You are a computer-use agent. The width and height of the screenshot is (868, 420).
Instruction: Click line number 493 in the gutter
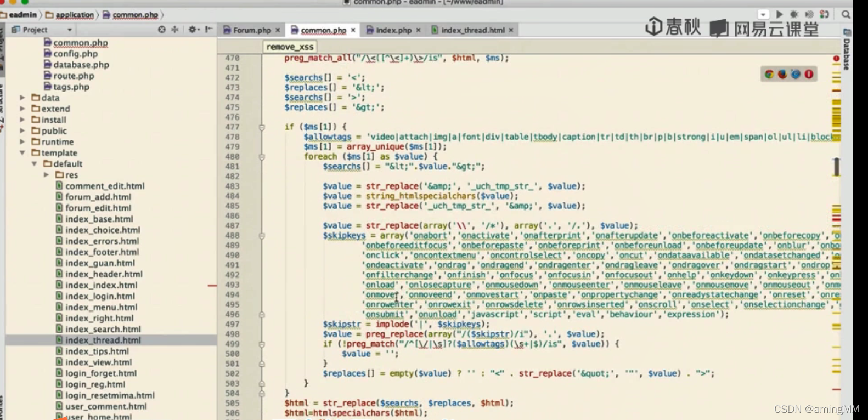click(232, 285)
